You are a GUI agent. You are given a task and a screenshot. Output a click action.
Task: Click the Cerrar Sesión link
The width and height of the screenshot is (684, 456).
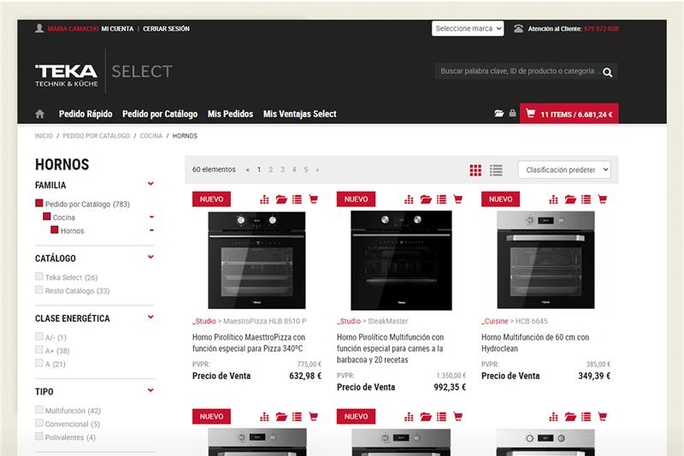tap(166, 29)
